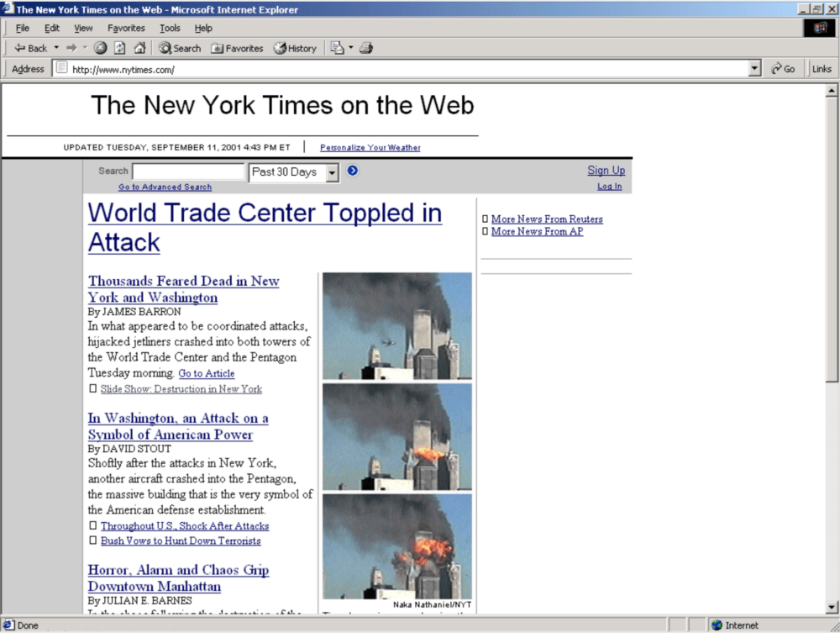840x633 pixels.
Task: Open the Past 30 Days dropdown
Action: pos(293,172)
